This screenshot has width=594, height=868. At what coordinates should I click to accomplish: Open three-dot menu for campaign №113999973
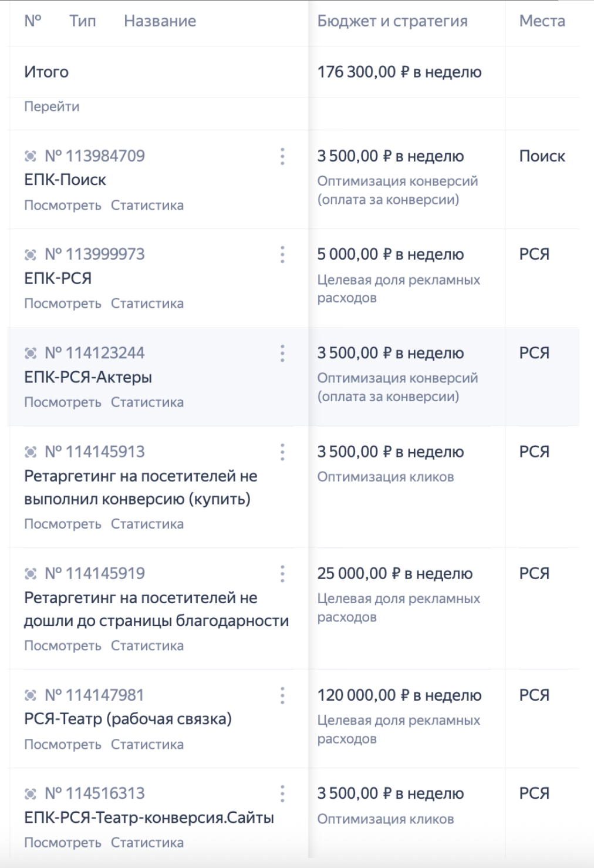[282, 254]
